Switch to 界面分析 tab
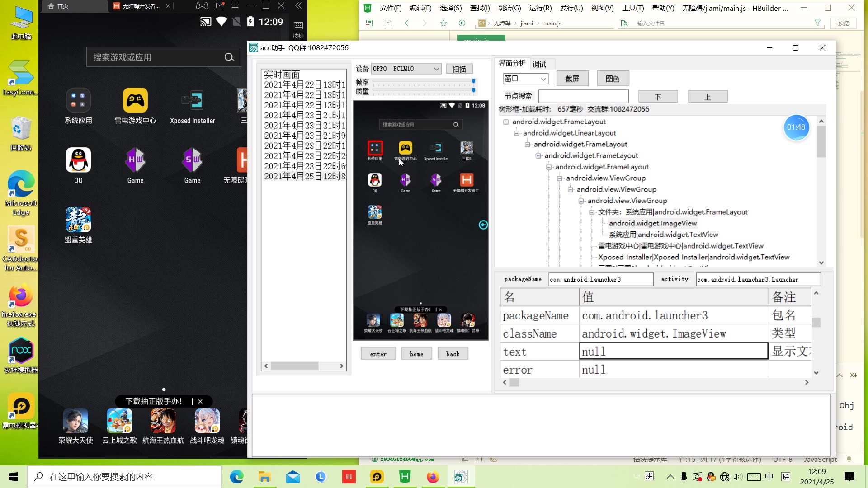 [512, 63]
